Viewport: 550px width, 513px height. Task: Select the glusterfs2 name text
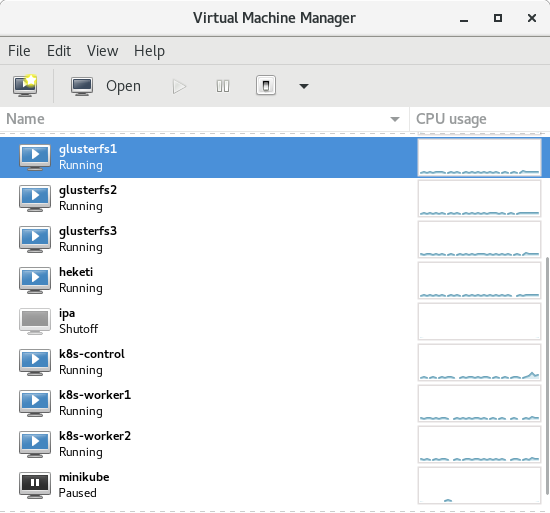(x=88, y=190)
